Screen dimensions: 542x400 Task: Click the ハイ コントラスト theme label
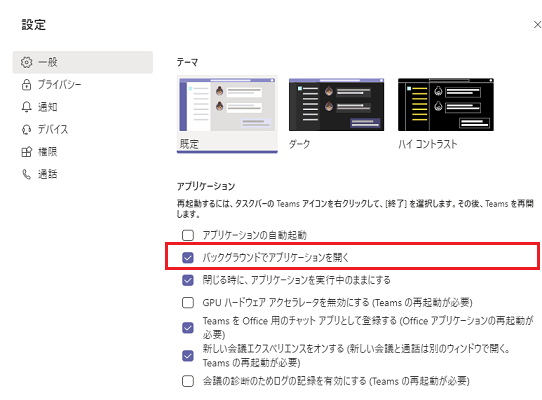428,144
